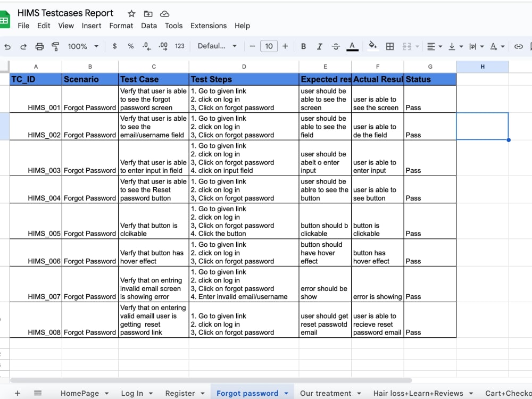This screenshot has height=399, width=532.
Task: Select the Paint format tool
Action: click(x=55, y=46)
